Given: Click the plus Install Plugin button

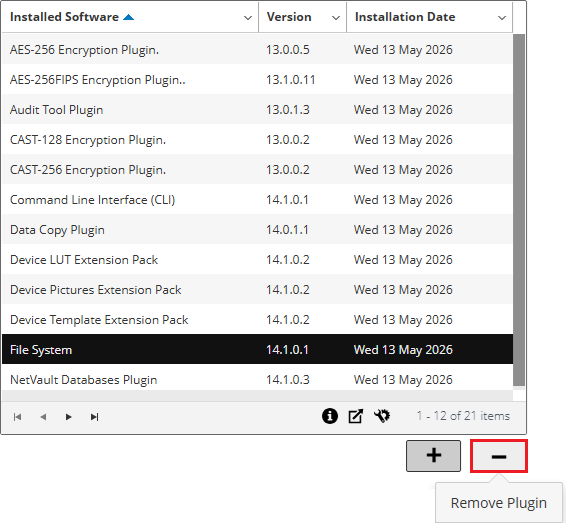Looking at the screenshot, I should tap(433, 456).
